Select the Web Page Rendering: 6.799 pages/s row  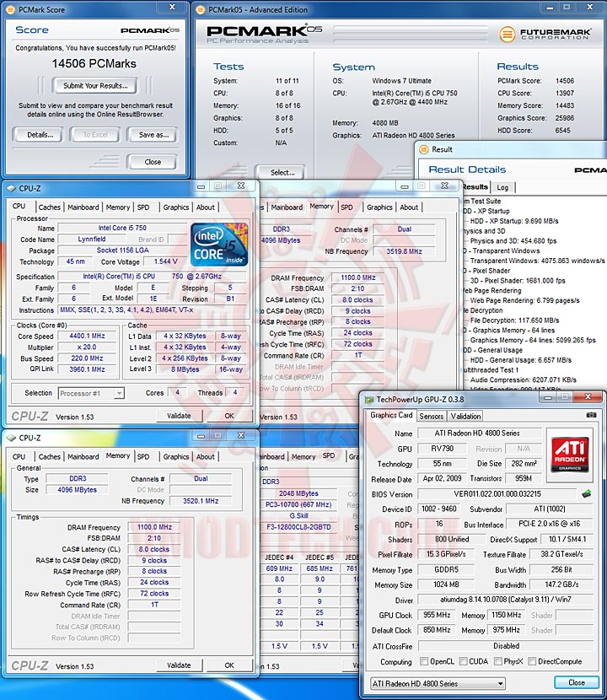[x=524, y=300]
